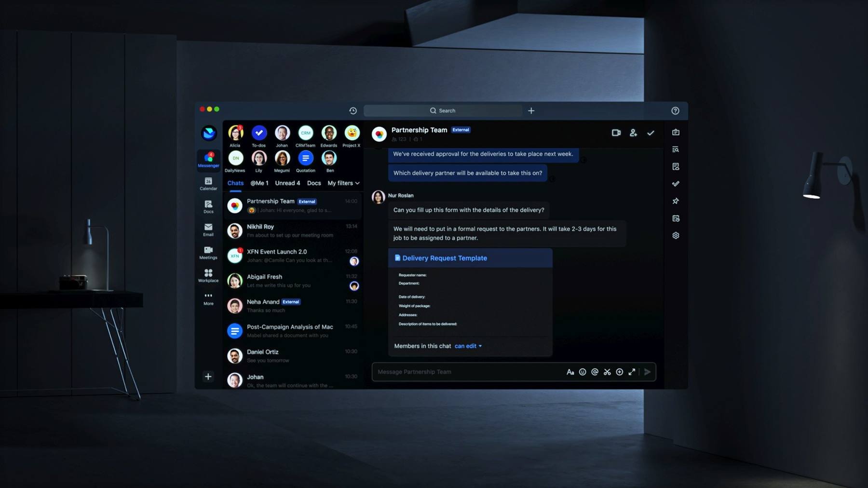Open the Delivery Request Template document
The height and width of the screenshot is (488, 868).
(x=444, y=258)
